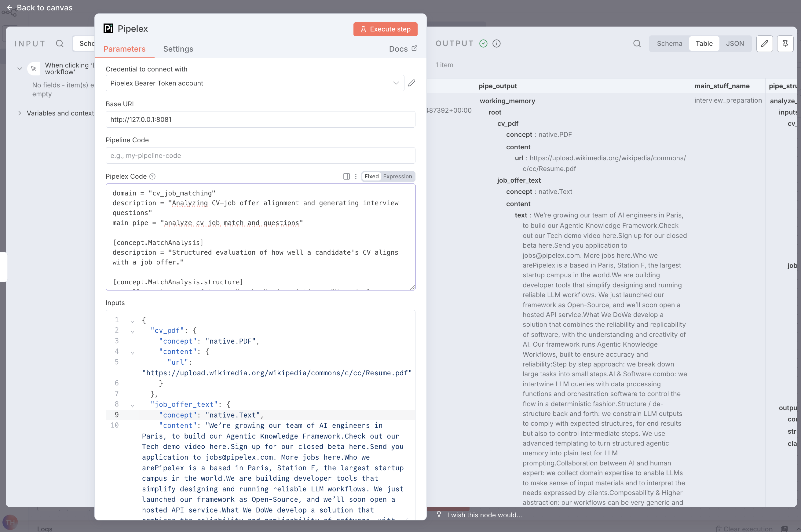
Task: Open the Credential to connect with dropdown
Action: (254, 83)
